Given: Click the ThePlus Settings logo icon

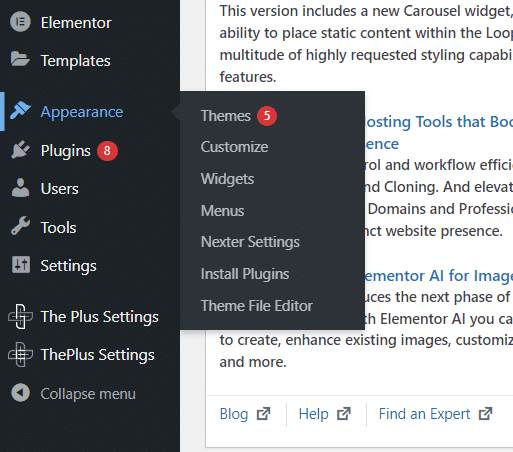Looking at the screenshot, I should [20, 354].
